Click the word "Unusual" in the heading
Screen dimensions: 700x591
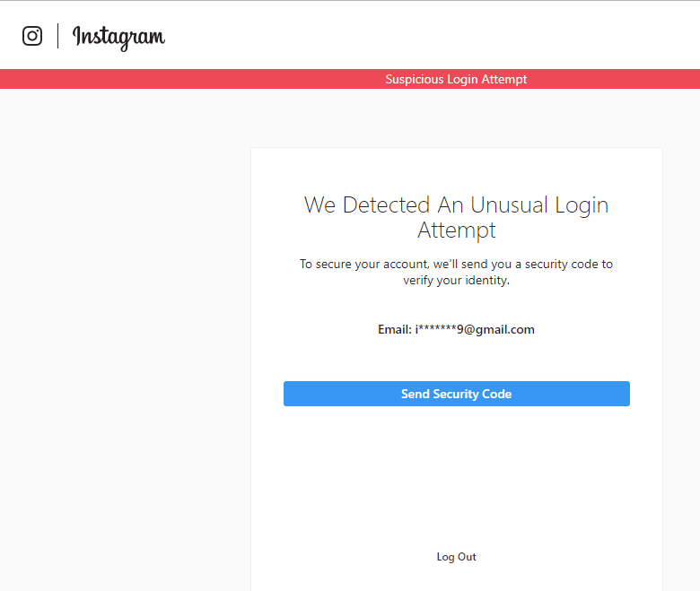[x=509, y=204]
